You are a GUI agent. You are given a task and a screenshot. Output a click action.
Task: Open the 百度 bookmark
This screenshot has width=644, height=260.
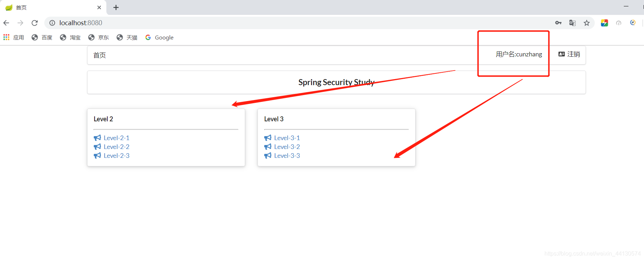pos(42,37)
